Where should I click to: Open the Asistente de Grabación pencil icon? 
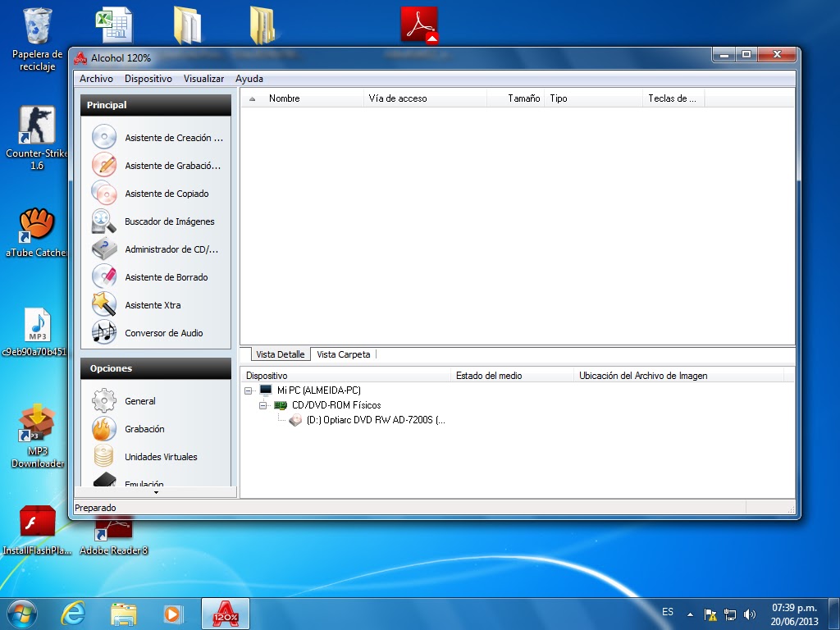pyautogui.click(x=104, y=165)
